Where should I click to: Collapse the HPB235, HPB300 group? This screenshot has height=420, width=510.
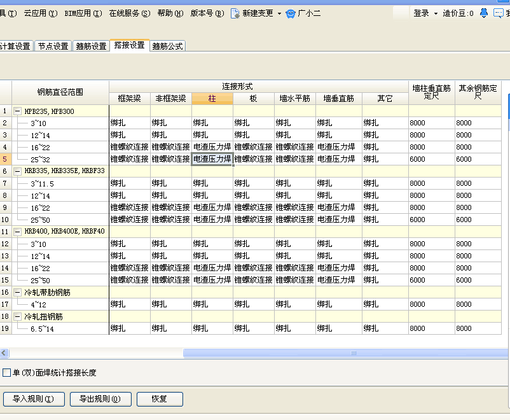coord(18,111)
